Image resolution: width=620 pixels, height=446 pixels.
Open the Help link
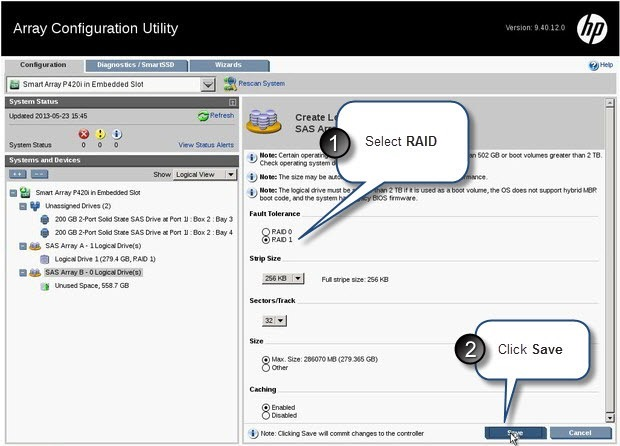tap(607, 65)
